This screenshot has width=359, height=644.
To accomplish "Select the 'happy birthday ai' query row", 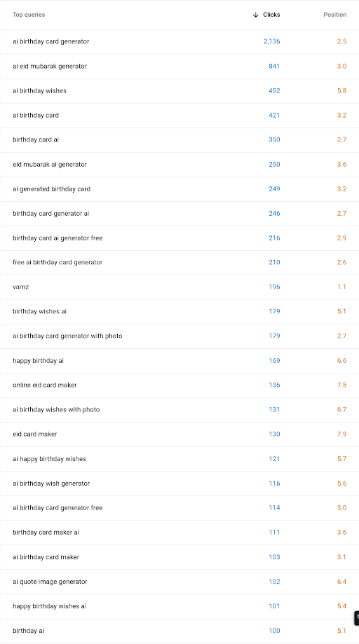I will click(179, 361).
